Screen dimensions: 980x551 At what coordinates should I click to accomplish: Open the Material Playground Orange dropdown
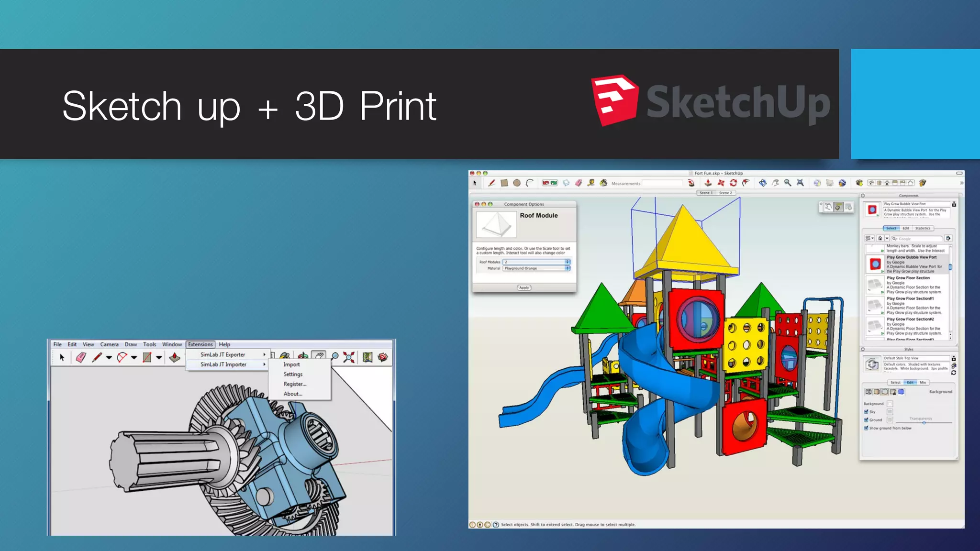[536, 268]
